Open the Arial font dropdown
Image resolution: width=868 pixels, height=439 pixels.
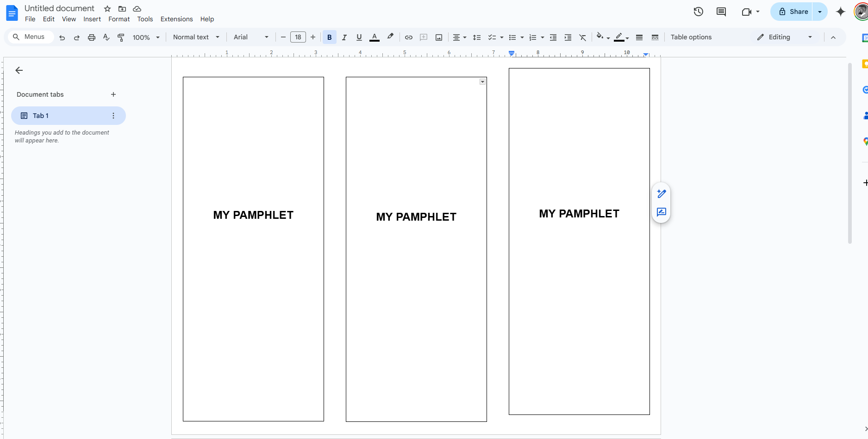250,37
